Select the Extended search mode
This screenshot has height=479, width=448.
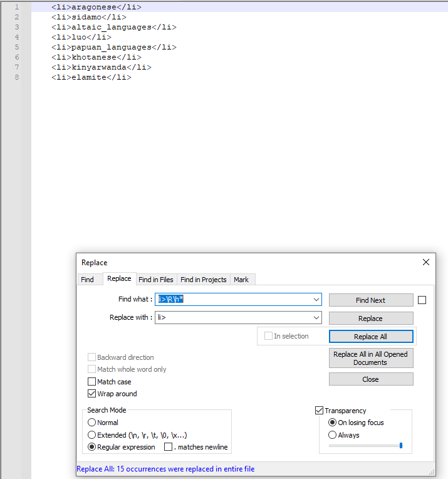[91, 434]
